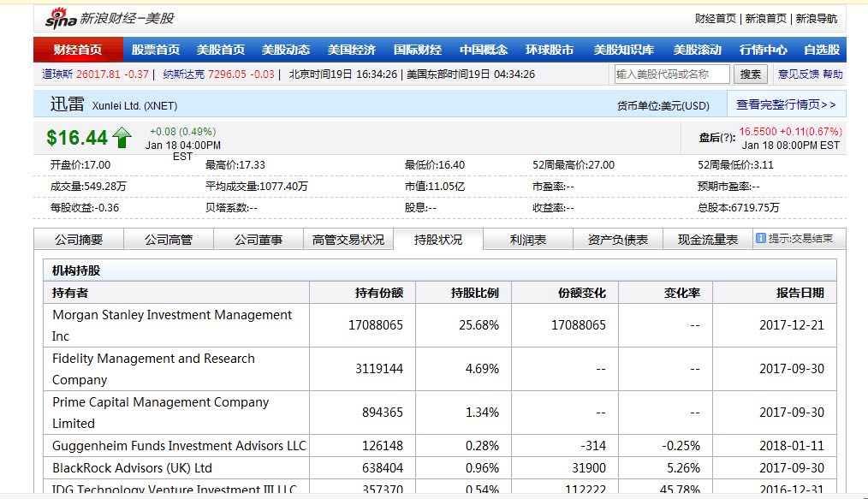This screenshot has height=499, width=868.
Task: Select the 持股状况 tab
Action: tap(438, 240)
